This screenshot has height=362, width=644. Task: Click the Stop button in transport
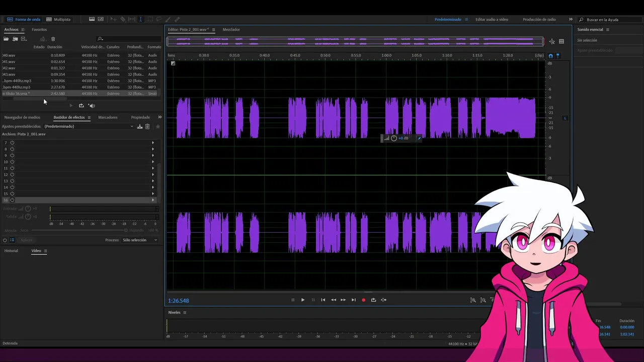click(293, 300)
